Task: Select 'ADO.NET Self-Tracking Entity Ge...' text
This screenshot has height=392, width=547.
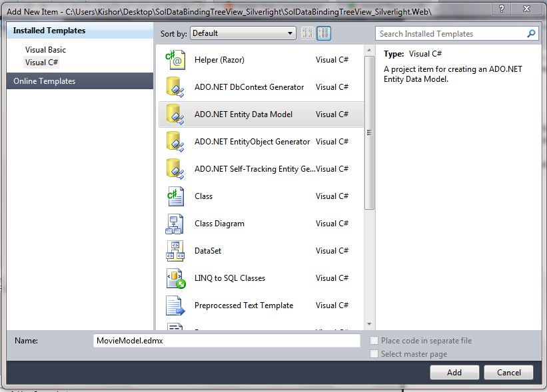Action: click(255, 169)
